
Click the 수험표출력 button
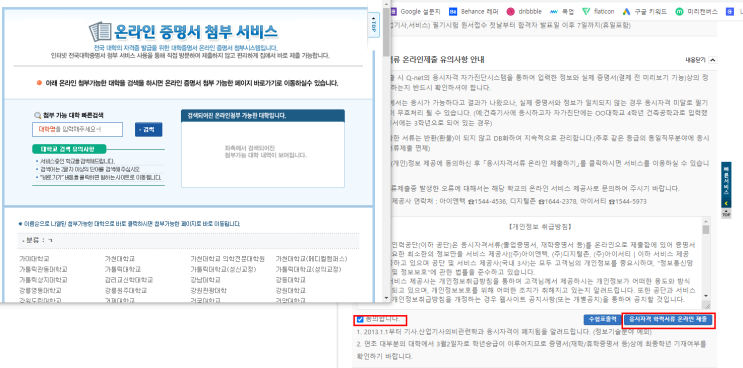(602, 320)
